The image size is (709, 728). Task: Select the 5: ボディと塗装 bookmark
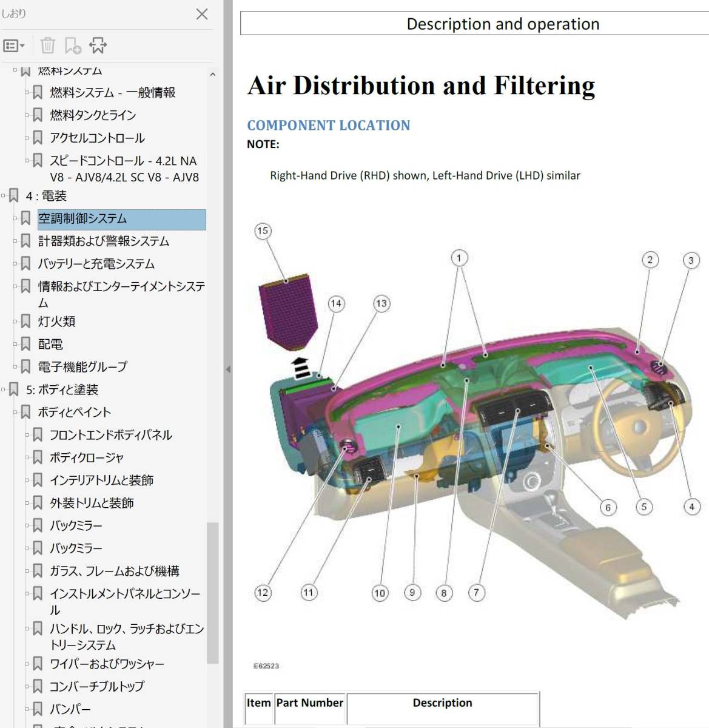(x=62, y=389)
